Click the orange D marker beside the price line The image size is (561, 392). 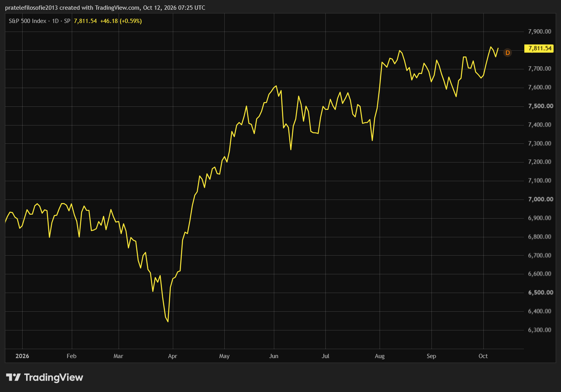point(508,53)
